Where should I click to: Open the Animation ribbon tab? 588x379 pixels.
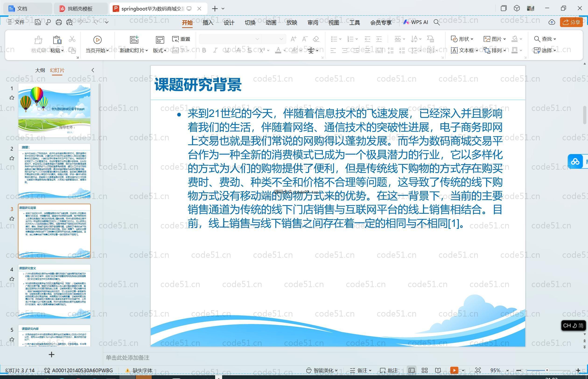271,23
